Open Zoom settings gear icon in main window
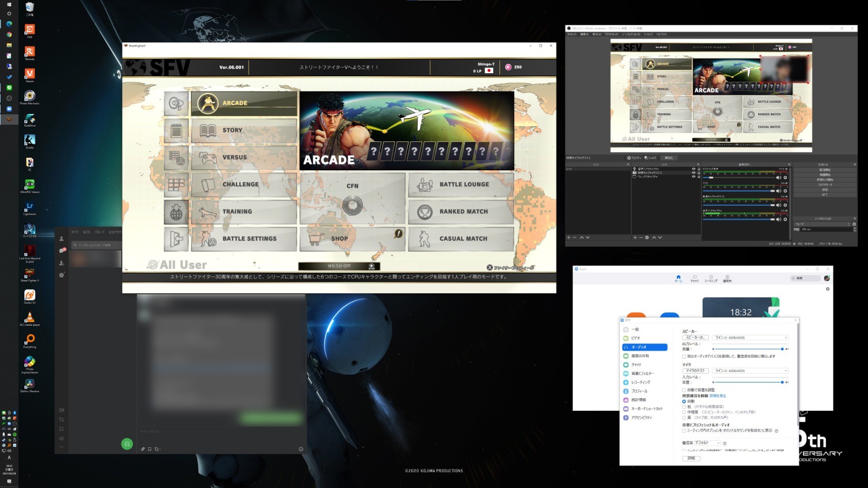This screenshot has height=488, width=868. (x=827, y=289)
